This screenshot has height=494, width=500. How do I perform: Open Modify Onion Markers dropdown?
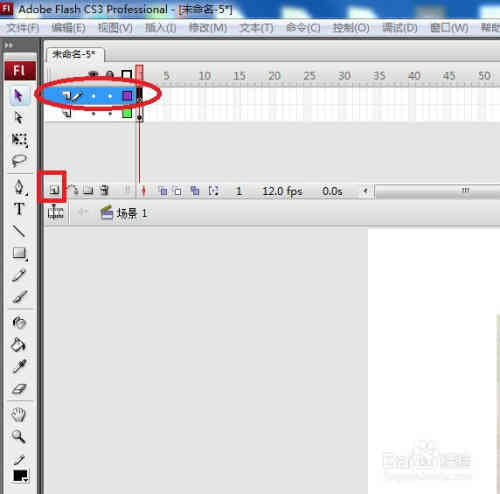(x=213, y=191)
